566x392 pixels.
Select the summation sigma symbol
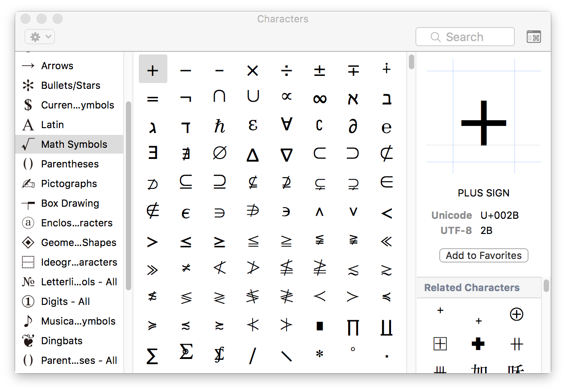[152, 355]
